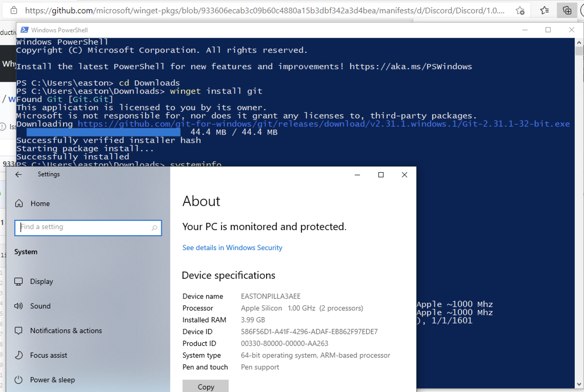Click the PowerShell scrollbar up arrow

[x=579, y=42]
